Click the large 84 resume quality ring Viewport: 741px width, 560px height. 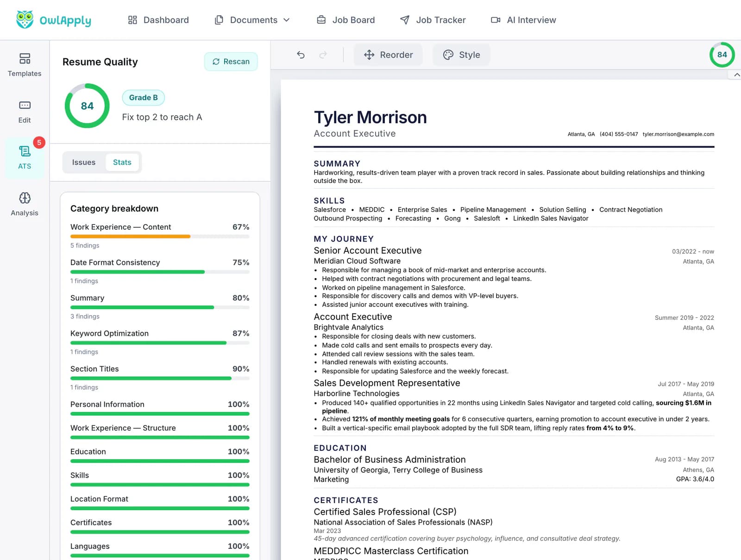87,106
